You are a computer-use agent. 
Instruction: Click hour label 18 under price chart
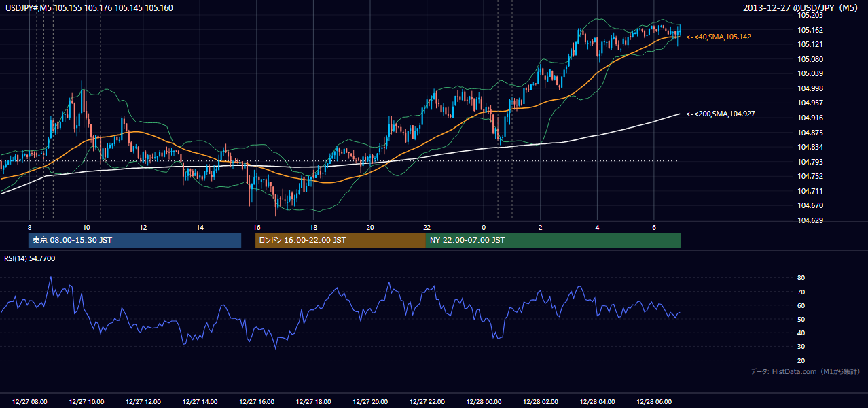click(x=313, y=227)
